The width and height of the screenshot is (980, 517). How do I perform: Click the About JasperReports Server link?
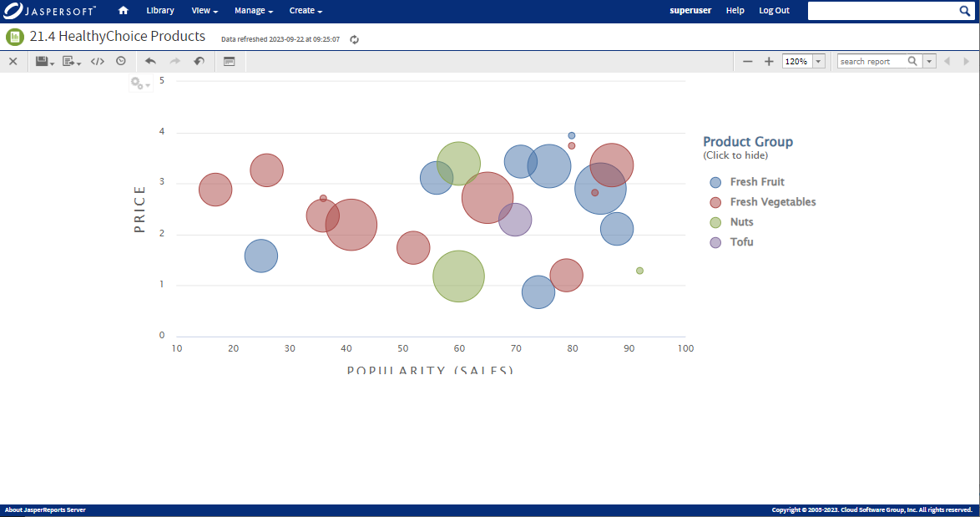coord(45,510)
